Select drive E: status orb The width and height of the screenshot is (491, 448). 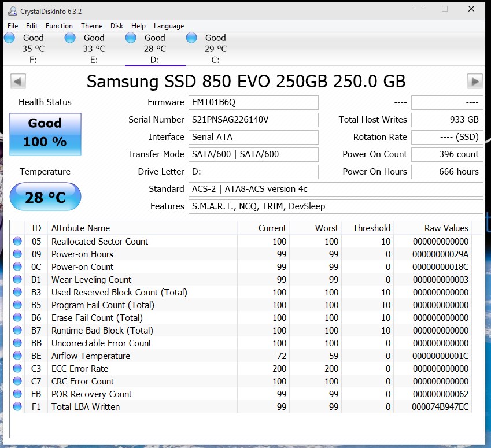pos(70,38)
